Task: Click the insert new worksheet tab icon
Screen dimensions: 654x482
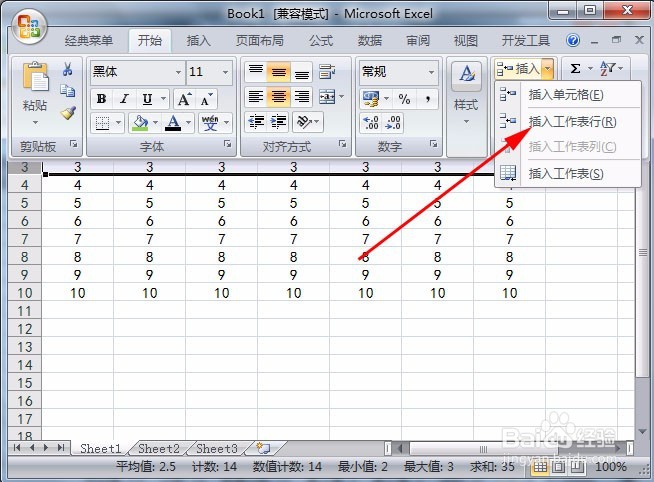Action: 263,449
